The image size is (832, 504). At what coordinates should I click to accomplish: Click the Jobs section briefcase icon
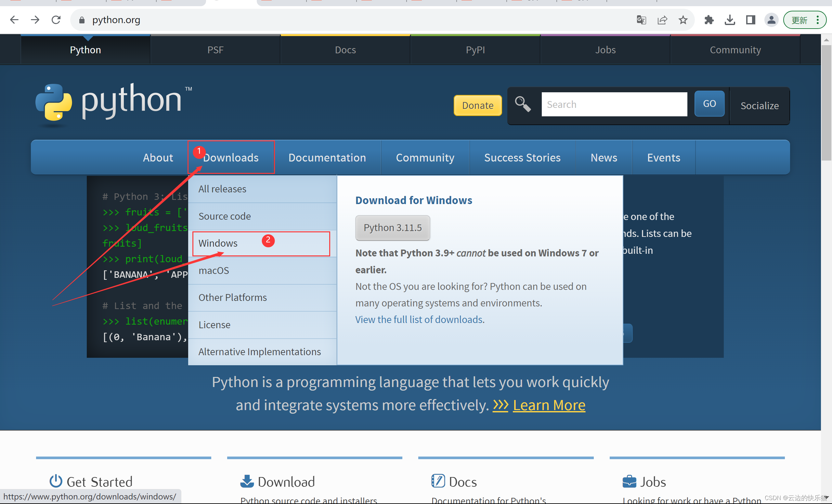click(630, 481)
